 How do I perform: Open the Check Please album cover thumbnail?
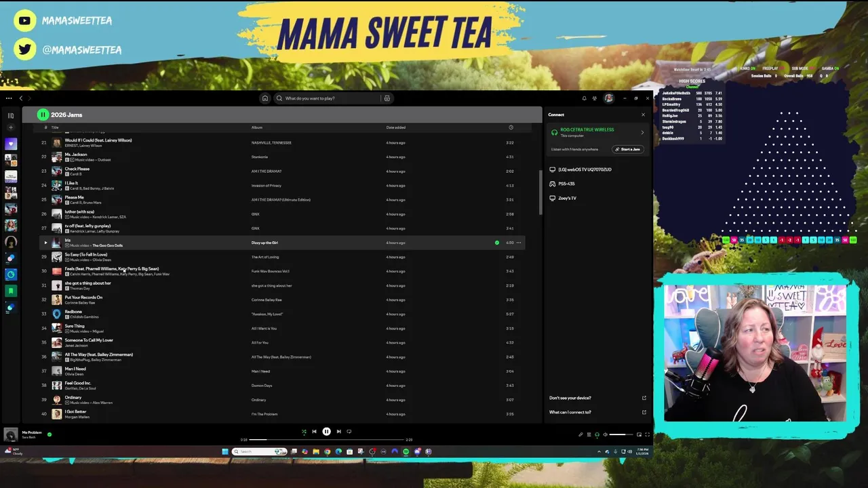(x=56, y=171)
